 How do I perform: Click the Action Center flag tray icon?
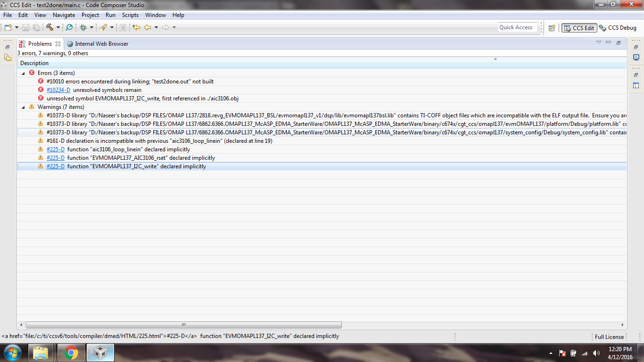click(x=562, y=353)
